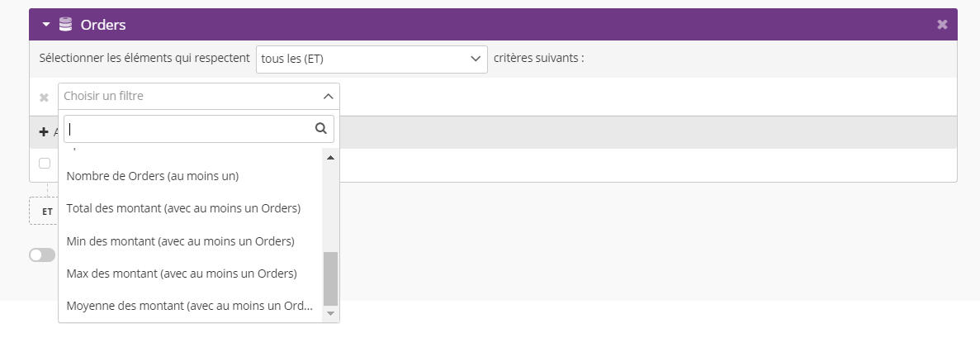The image size is (980, 338).
Task: Pick 'Min des montant' from the list
Action: click(x=180, y=241)
